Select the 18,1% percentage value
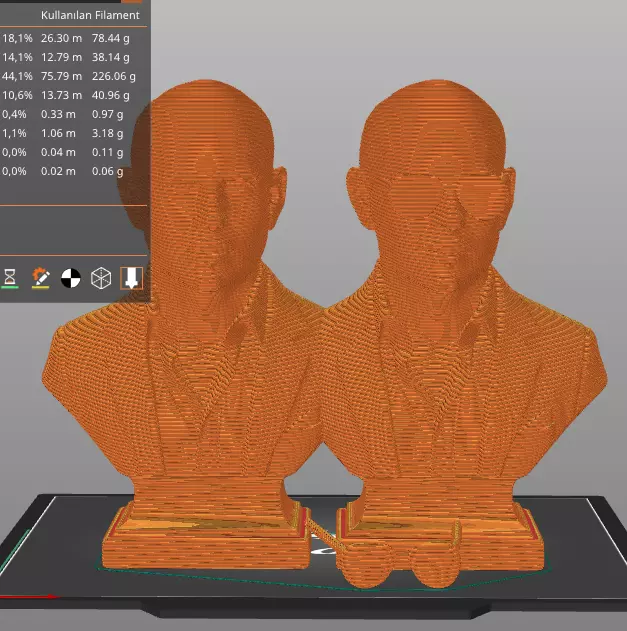The height and width of the screenshot is (631, 627). [x=17, y=38]
